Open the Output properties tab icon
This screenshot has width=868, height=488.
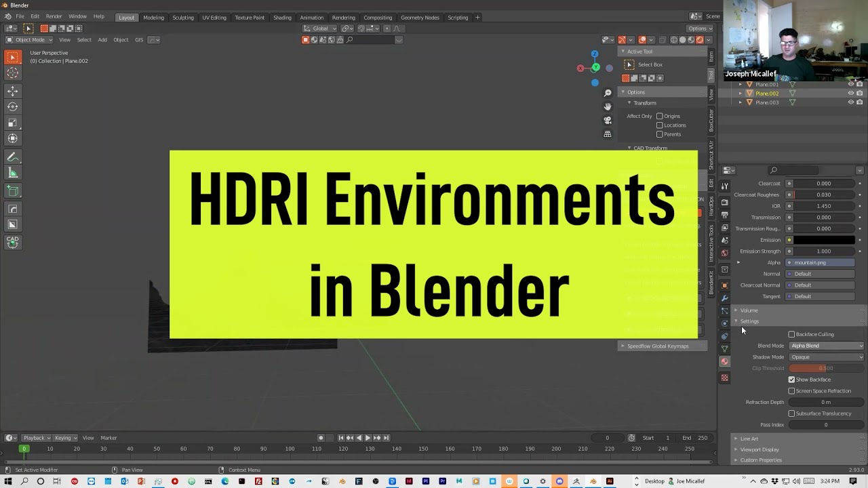pyautogui.click(x=724, y=215)
